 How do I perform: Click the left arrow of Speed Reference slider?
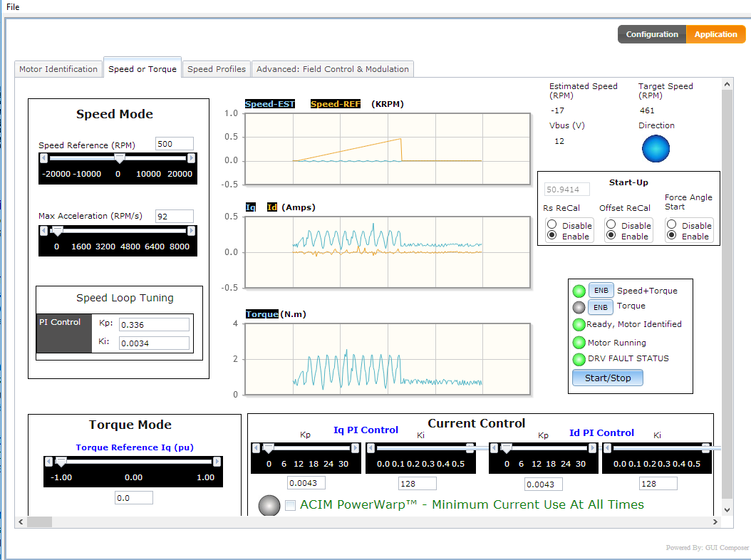click(43, 158)
